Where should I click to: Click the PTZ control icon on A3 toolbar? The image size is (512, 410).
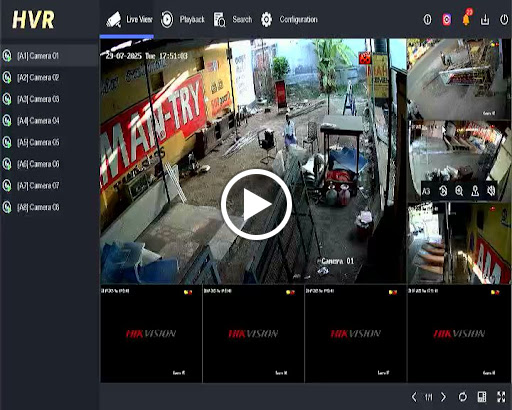click(475, 191)
